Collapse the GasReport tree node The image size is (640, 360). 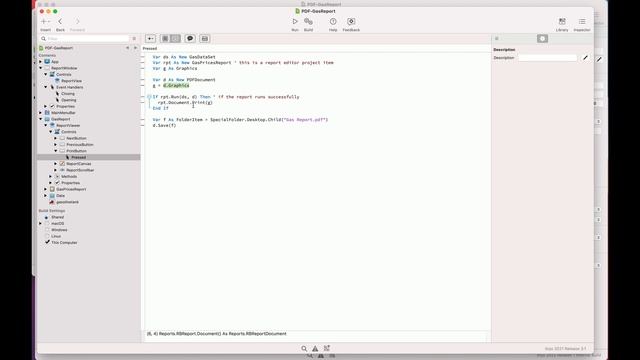(40, 119)
